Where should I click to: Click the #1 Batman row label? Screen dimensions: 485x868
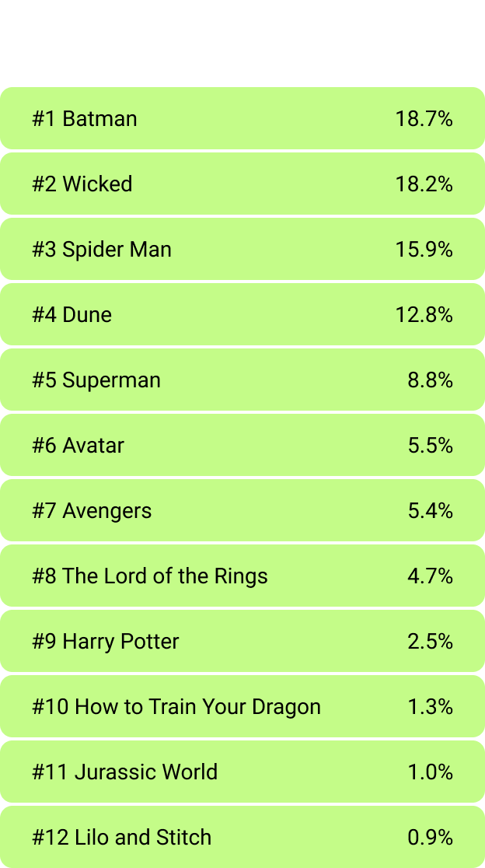click(x=85, y=119)
